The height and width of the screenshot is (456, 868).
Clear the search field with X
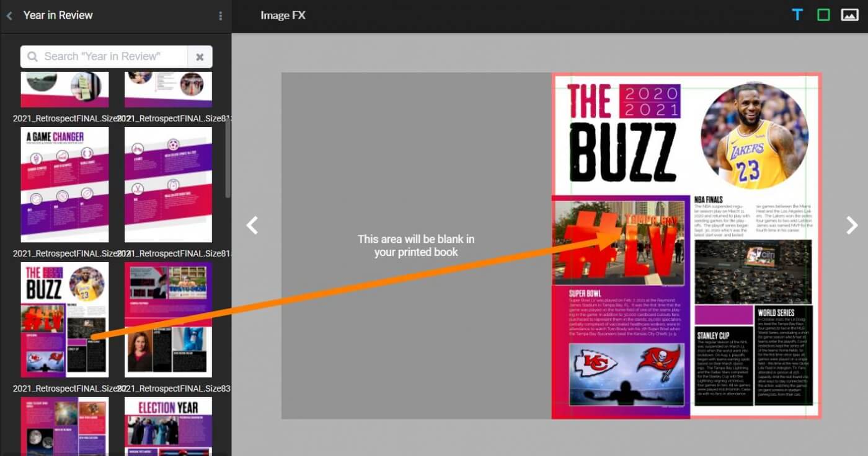pyautogui.click(x=200, y=56)
